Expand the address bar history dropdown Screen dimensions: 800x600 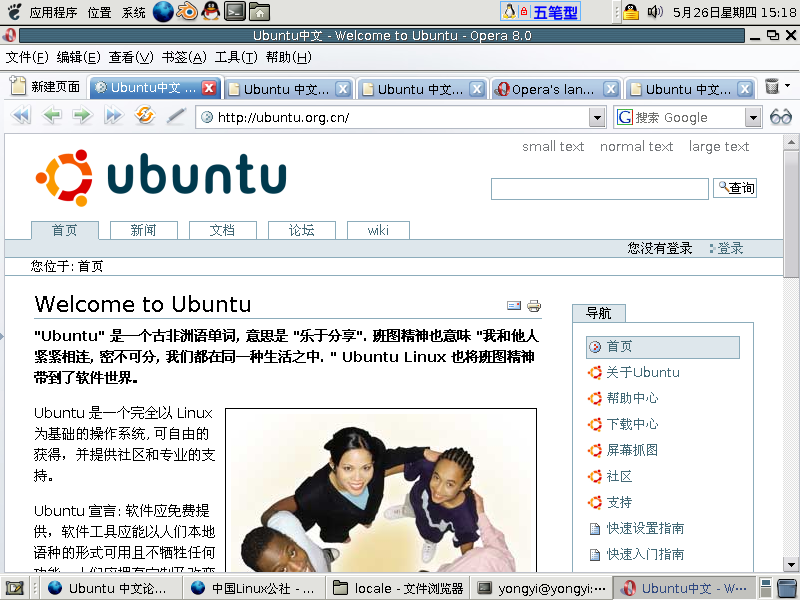point(597,118)
